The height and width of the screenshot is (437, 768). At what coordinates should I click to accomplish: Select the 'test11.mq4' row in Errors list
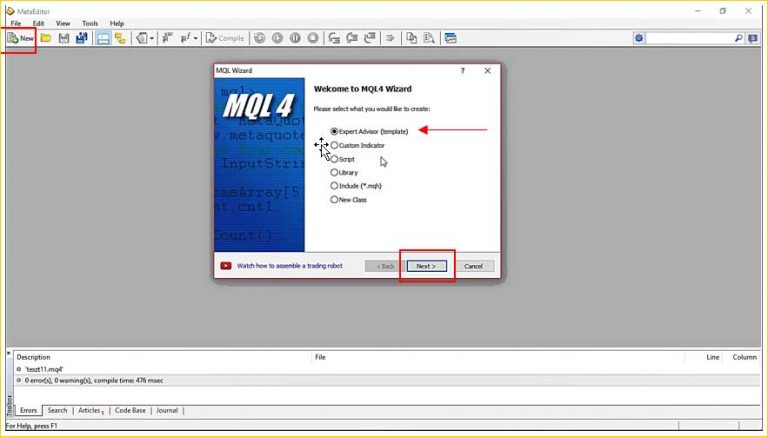pos(387,369)
